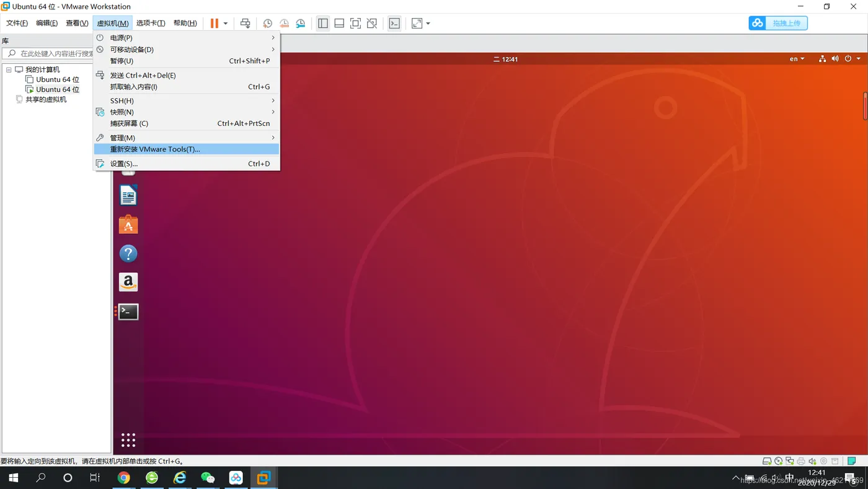Click CD/DVD device status icon
Image resolution: width=868 pixels, height=489 pixels.
click(779, 461)
